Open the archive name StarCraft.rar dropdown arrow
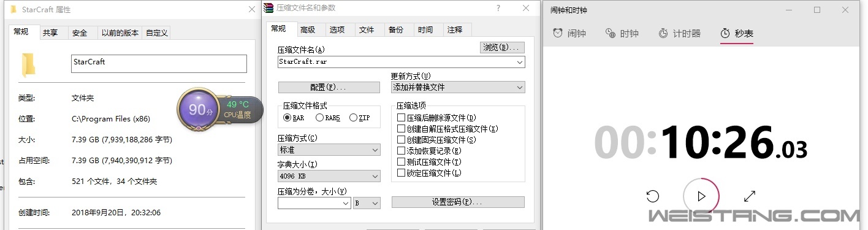868x230 pixels. click(520, 62)
